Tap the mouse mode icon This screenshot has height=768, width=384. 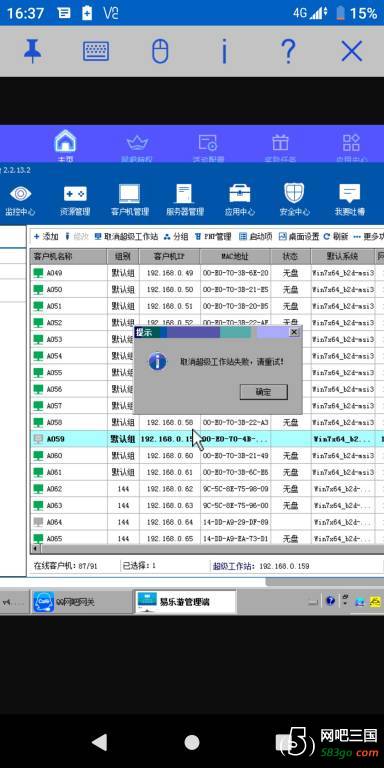click(x=160, y=51)
